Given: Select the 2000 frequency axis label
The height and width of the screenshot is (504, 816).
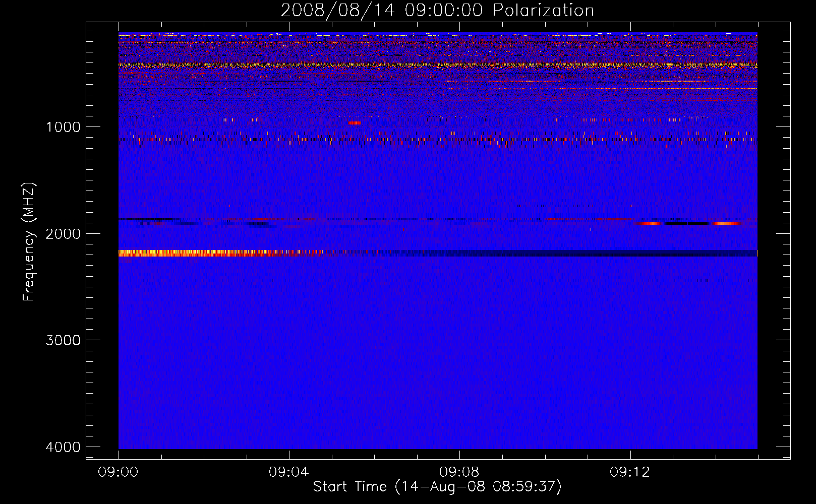Looking at the screenshot, I should coord(63,233).
